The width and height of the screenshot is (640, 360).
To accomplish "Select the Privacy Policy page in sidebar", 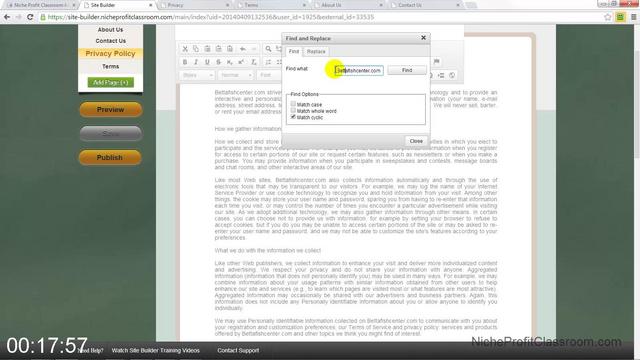I will point(110,53).
